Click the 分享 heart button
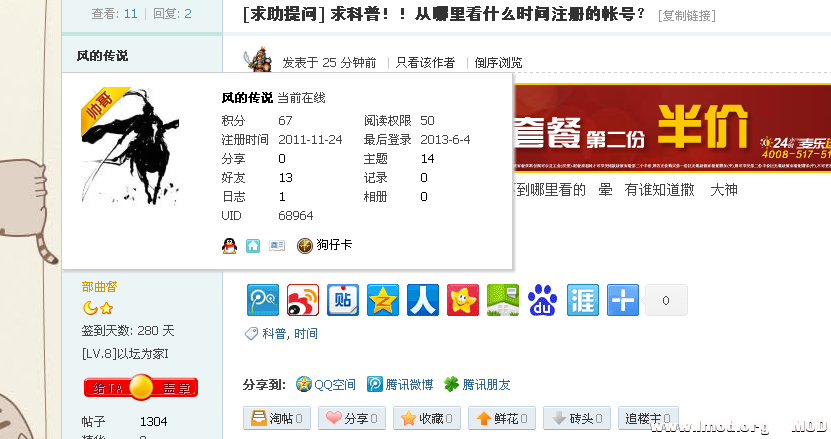 352,418
